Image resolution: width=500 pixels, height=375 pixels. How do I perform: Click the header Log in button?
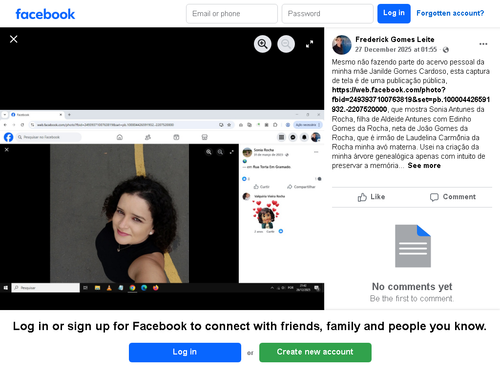(x=394, y=13)
